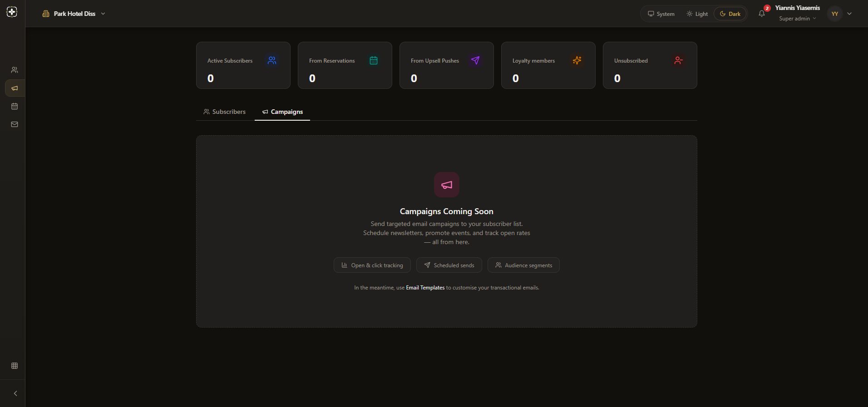Screen dimensions: 868x407
Task: Switch to the Subscribers tab
Action: 225,112
